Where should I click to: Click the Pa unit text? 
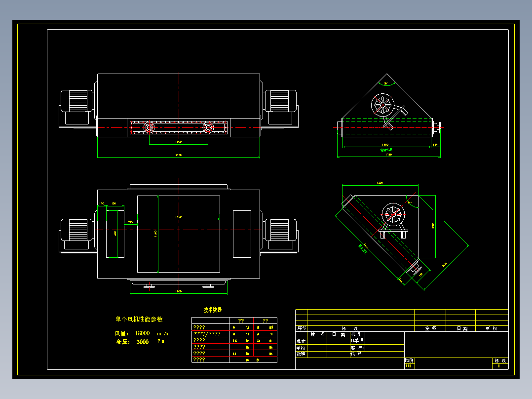[x=161, y=341]
